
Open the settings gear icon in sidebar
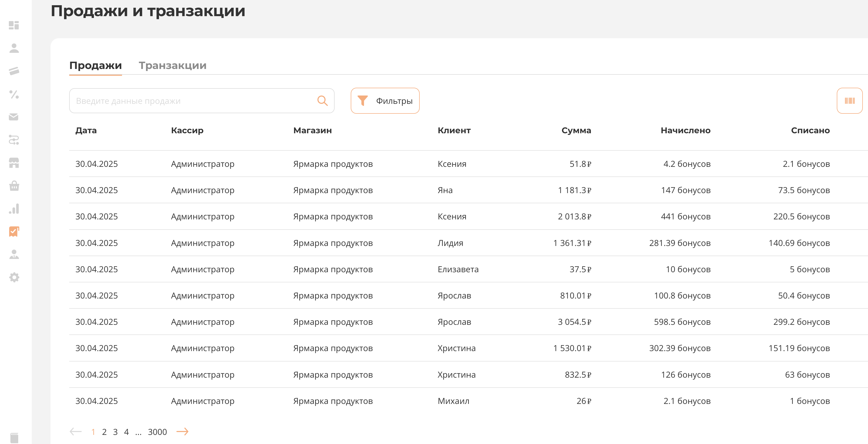14,277
